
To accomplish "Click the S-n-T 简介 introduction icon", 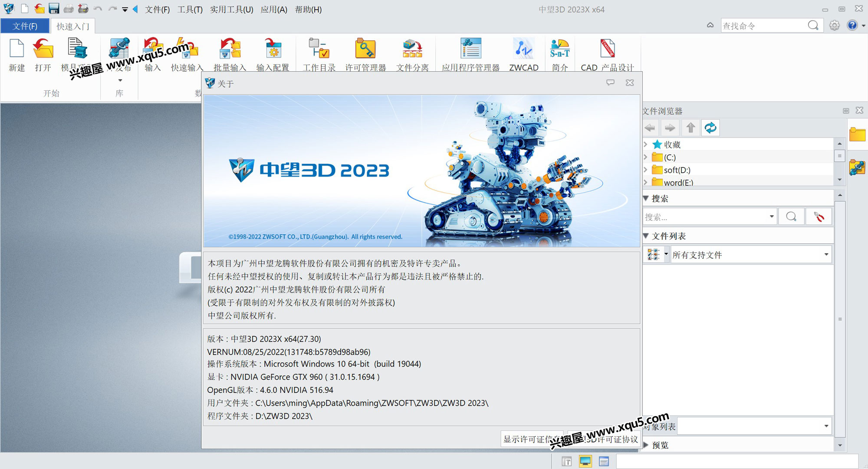I will coord(560,55).
